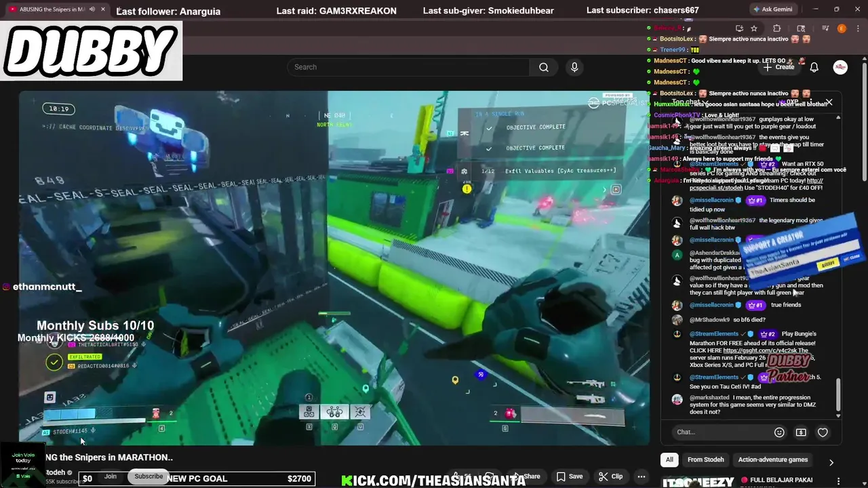
Task: Click the video title ending 'Snipers in MARATHON..'
Action: coord(108,457)
